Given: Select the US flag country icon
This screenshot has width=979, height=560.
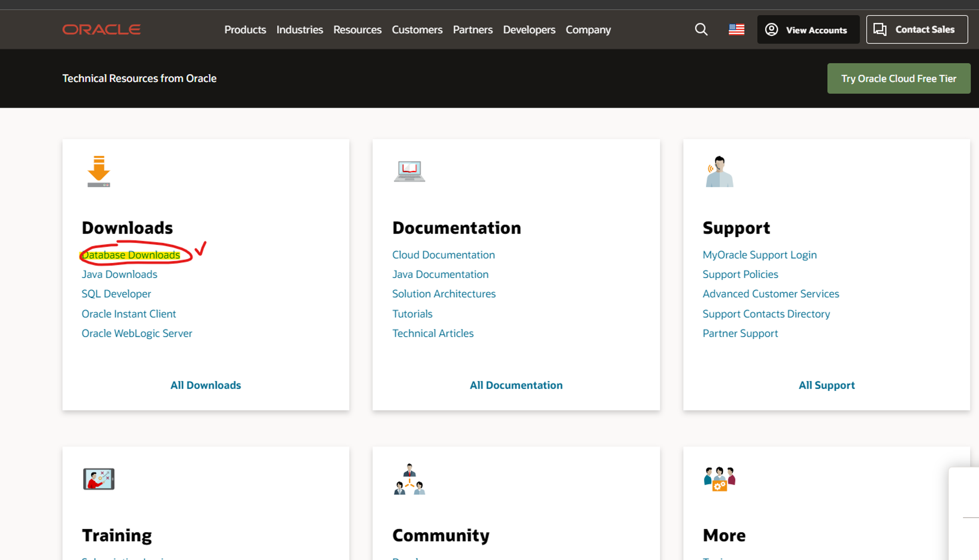Looking at the screenshot, I should pos(736,29).
